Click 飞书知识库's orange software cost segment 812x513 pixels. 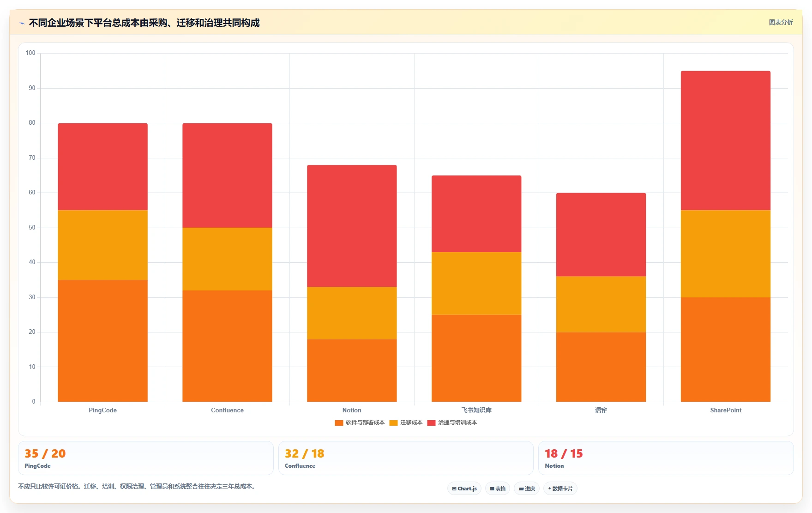pos(476,358)
